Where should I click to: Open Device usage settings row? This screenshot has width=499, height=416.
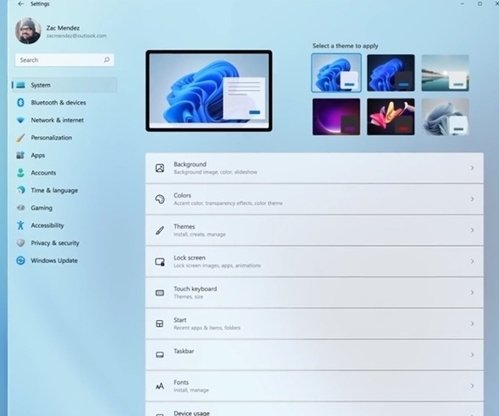tap(314, 409)
